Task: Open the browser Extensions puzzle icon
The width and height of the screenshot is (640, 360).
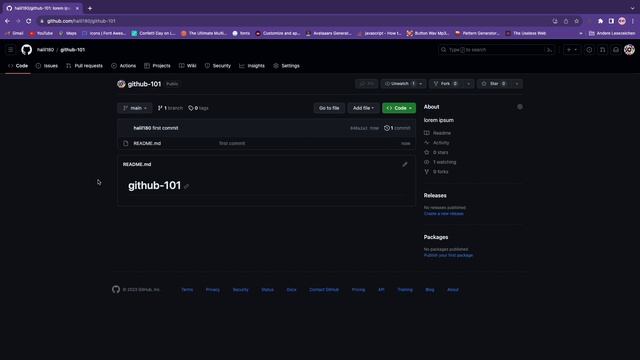Action: pyautogui.click(x=600, y=21)
